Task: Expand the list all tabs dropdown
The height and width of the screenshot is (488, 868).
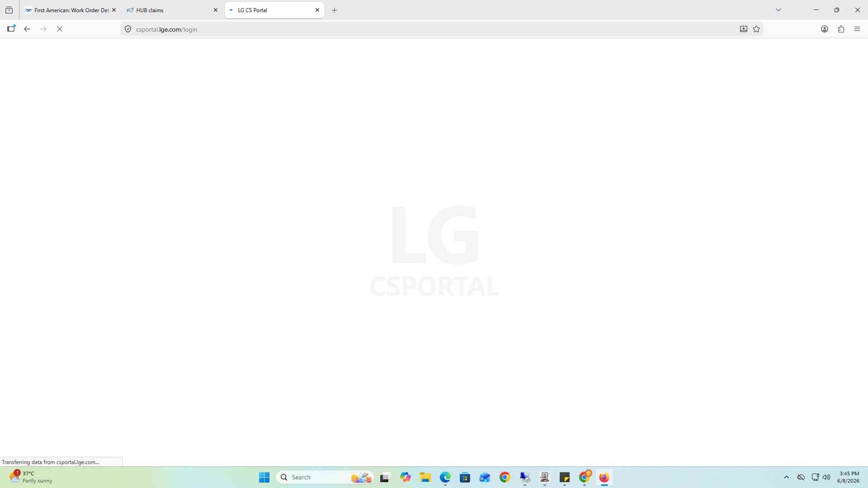Action: point(778,10)
